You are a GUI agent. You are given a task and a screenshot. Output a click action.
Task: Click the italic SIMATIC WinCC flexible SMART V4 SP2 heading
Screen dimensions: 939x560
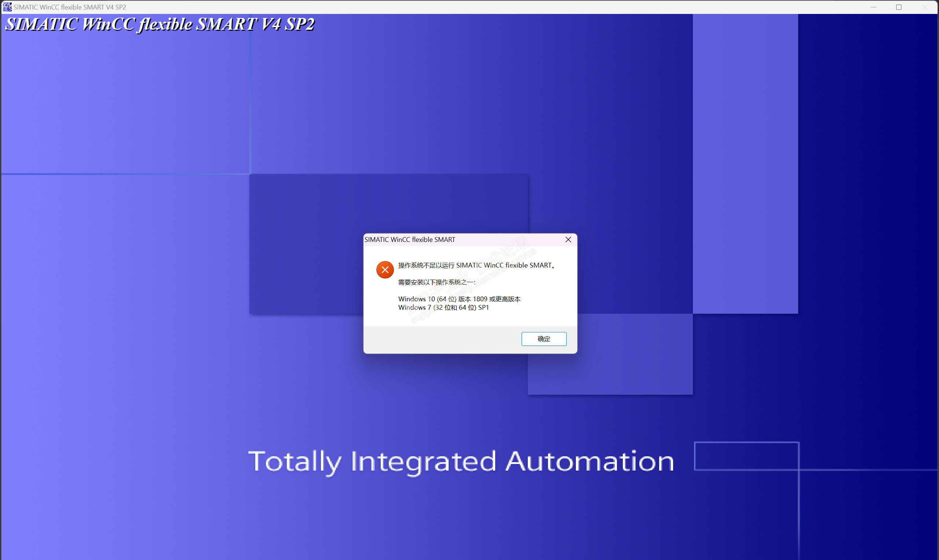click(160, 25)
